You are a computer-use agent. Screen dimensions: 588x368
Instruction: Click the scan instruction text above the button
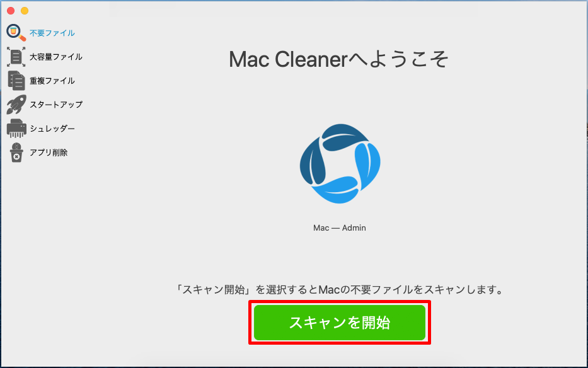click(340, 290)
